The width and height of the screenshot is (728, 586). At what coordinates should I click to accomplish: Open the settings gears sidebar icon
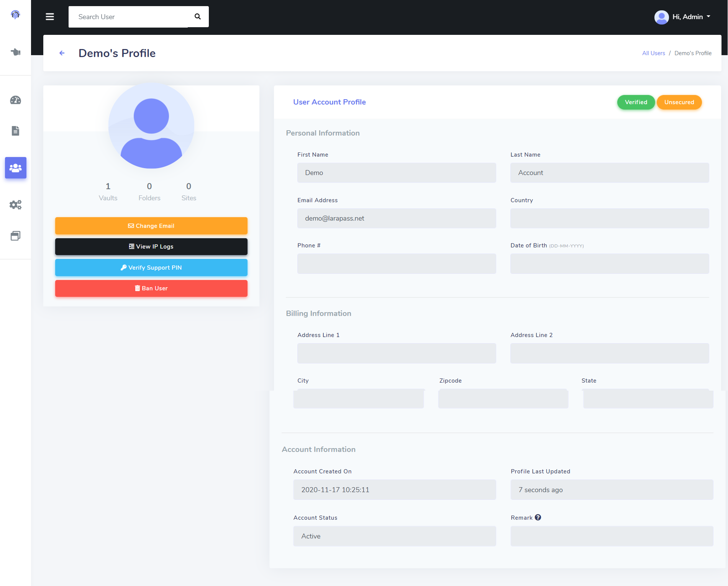[15, 205]
